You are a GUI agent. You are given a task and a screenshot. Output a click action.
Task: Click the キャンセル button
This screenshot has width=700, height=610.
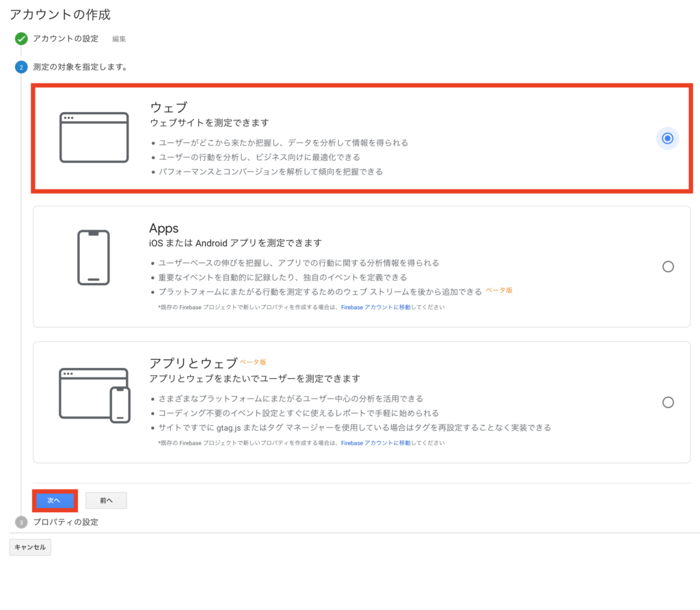click(x=30, y=547)
